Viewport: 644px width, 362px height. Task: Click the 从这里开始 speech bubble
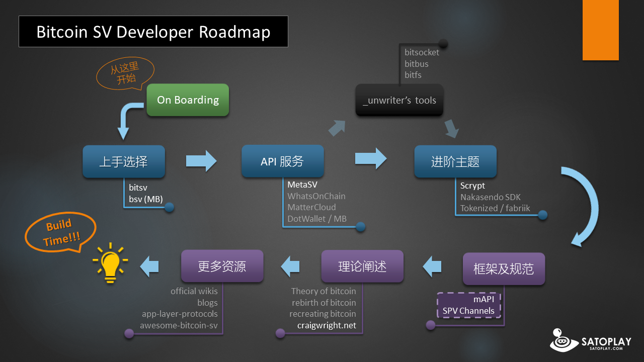125,73
